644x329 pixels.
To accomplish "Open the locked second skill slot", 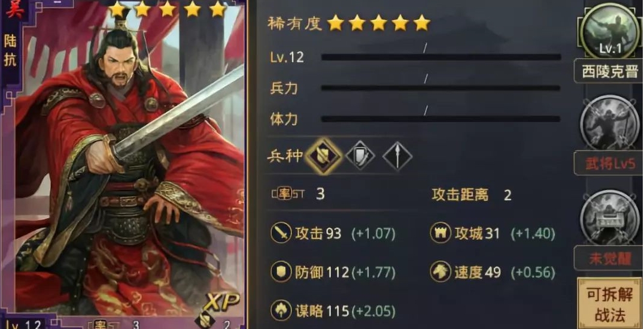I will click(x=610, y=123).
